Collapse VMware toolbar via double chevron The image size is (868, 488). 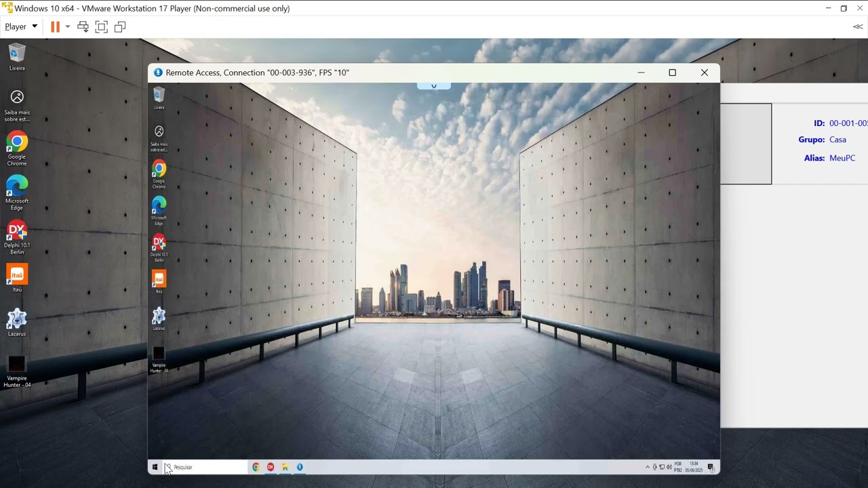[858, 26]
